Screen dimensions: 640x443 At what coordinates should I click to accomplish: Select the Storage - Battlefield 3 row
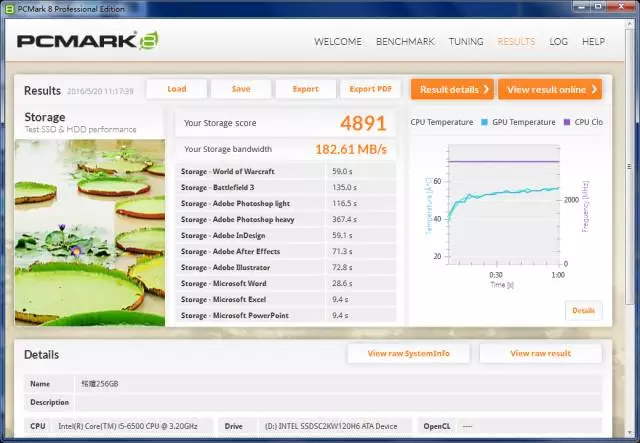pyautogui.click(x=286, y=187)
